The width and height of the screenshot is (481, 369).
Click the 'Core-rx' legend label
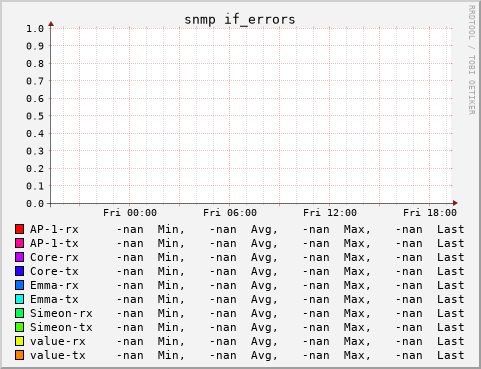tap(54, 257)
